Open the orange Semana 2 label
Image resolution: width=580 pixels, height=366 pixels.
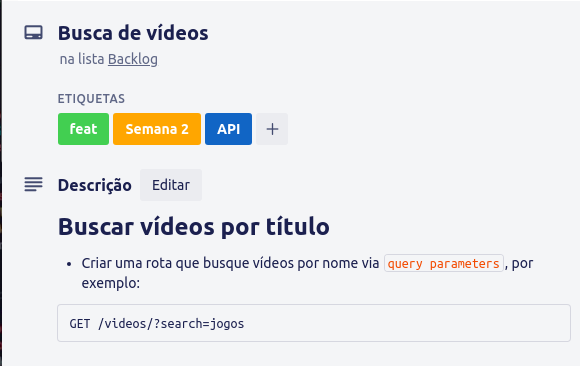pyautogui.click(x=157, y=129)
